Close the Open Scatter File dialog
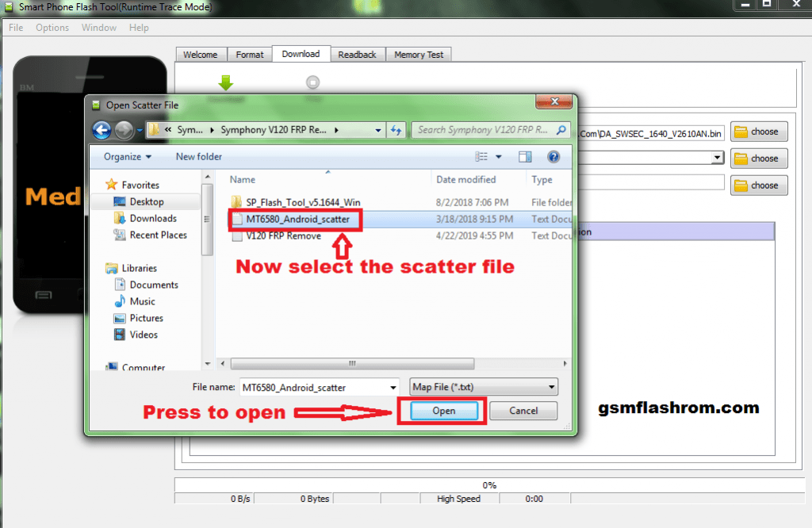 coord(554,101)
